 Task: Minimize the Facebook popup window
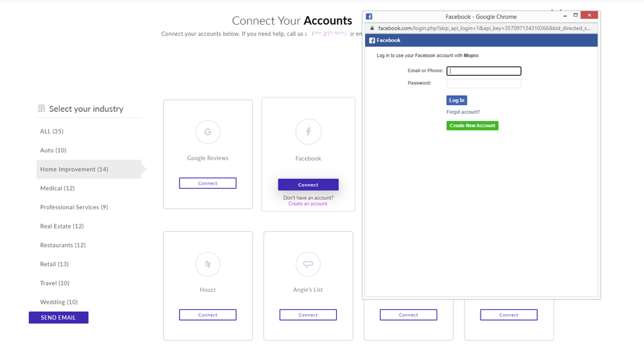tap(565, 16)
